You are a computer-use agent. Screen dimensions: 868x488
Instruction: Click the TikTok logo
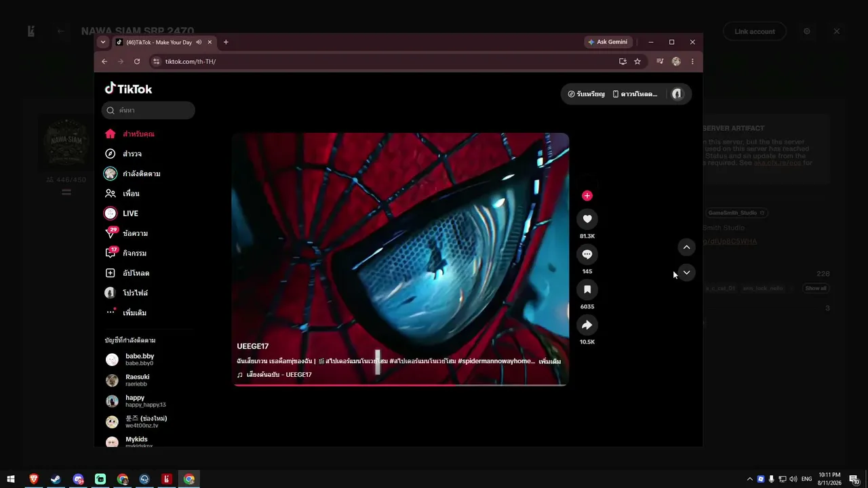tap(128, 89)
